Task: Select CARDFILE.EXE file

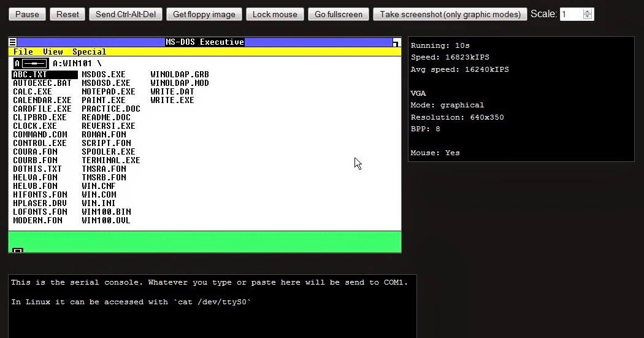Action: [x=42, y=109]
